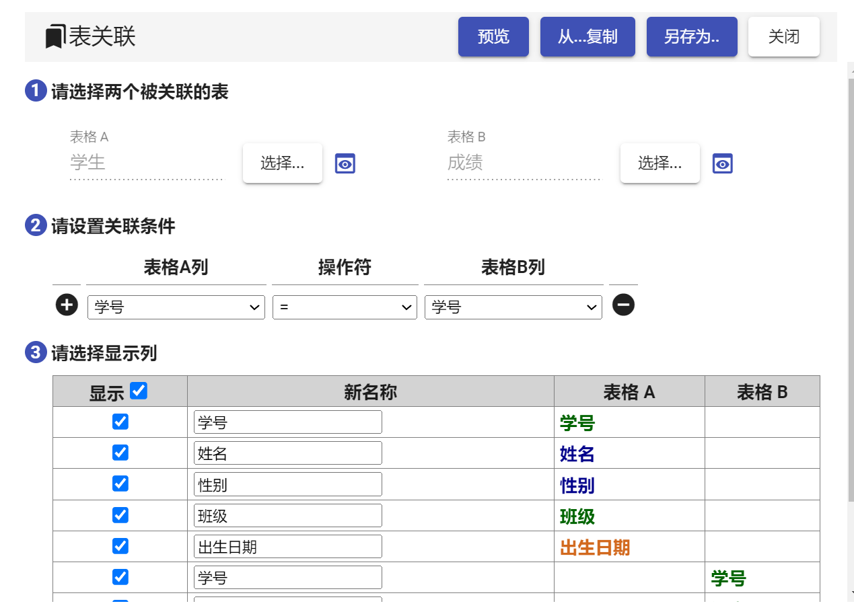This screenshot has height=616, width=854.
Task: Uncheck the display checkbox for 姓名 row
Action: (x=120, y=453)
